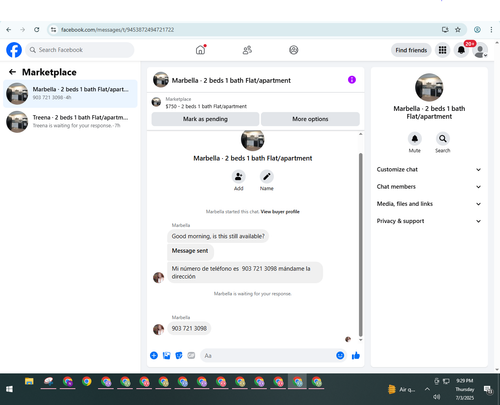Choose a sticker with the sticker icon
This screenshot has height=405, width=500.
click(x=179, y=356)
